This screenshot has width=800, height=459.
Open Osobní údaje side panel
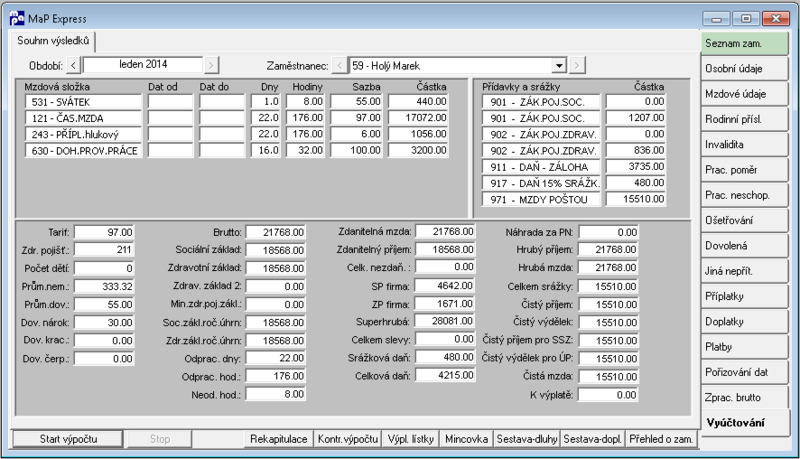[744, 68]
